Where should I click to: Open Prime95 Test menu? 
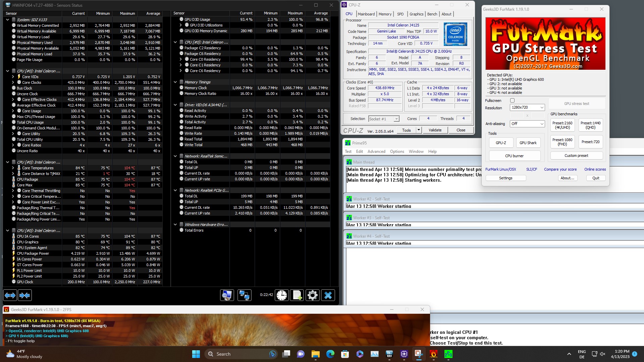coord(348,152)
